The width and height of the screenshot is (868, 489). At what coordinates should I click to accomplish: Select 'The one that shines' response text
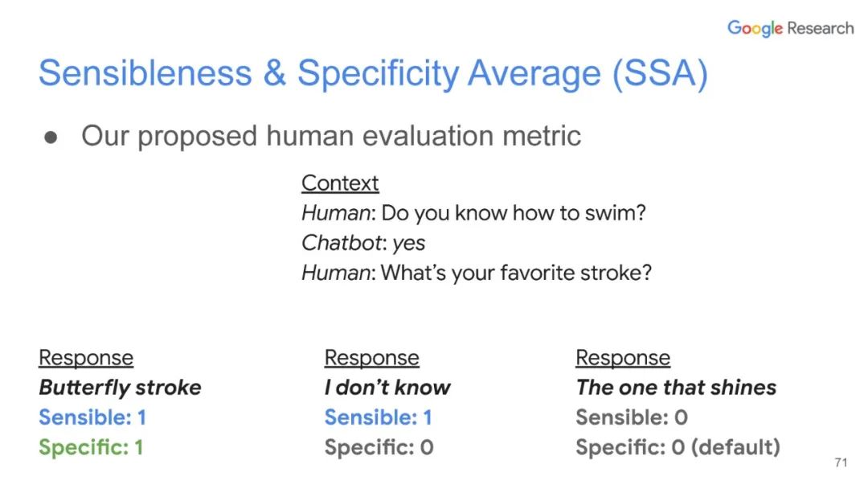click(x=676, y=388)
